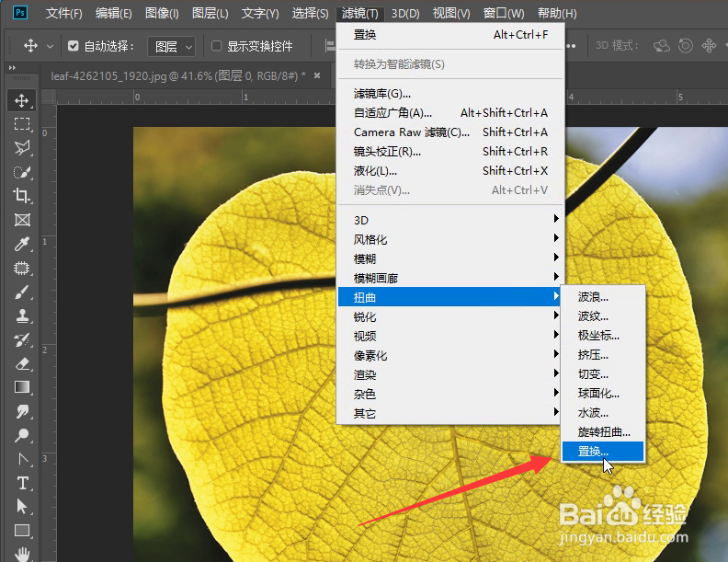The height and width of the screenshot is (562, 728).
Task: Open Camera Raw 滤镜(C)...
Action: coord(449,132)
